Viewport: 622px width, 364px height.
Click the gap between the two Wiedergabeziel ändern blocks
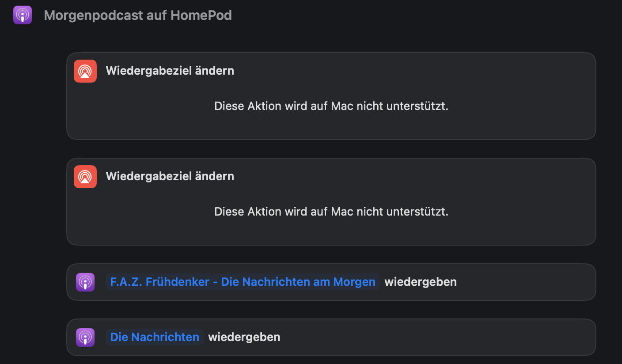(x=331, y=149)
